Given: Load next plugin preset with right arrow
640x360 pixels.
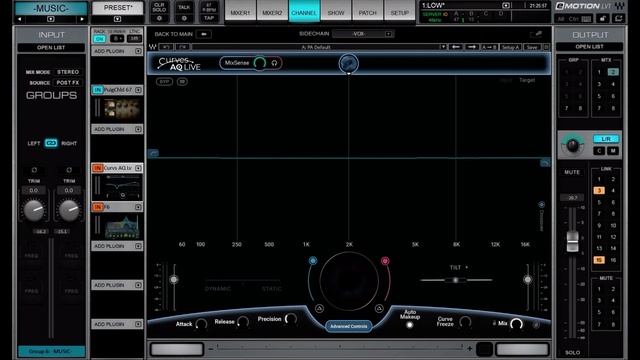Looking at the screenshot, I should click(x=472, y=47).
